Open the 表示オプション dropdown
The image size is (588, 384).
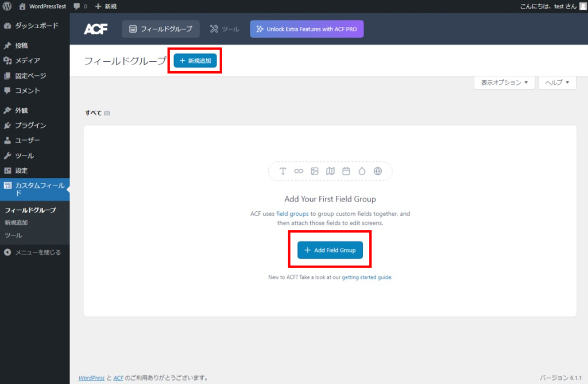pos(504,83)
